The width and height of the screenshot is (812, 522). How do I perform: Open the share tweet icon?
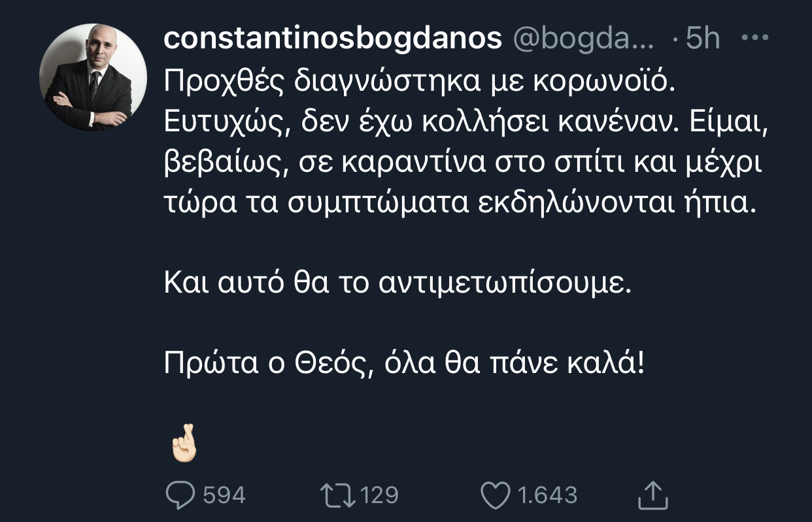652,495
